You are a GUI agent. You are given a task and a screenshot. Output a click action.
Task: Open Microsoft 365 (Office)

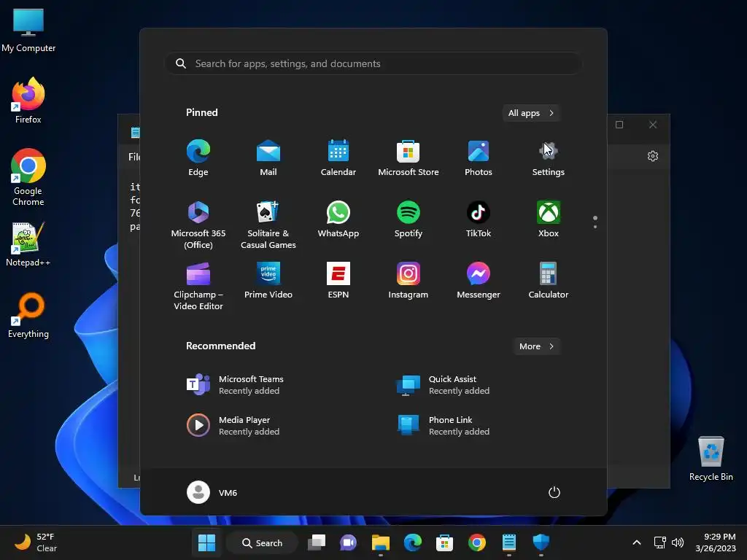coord(198,225)
